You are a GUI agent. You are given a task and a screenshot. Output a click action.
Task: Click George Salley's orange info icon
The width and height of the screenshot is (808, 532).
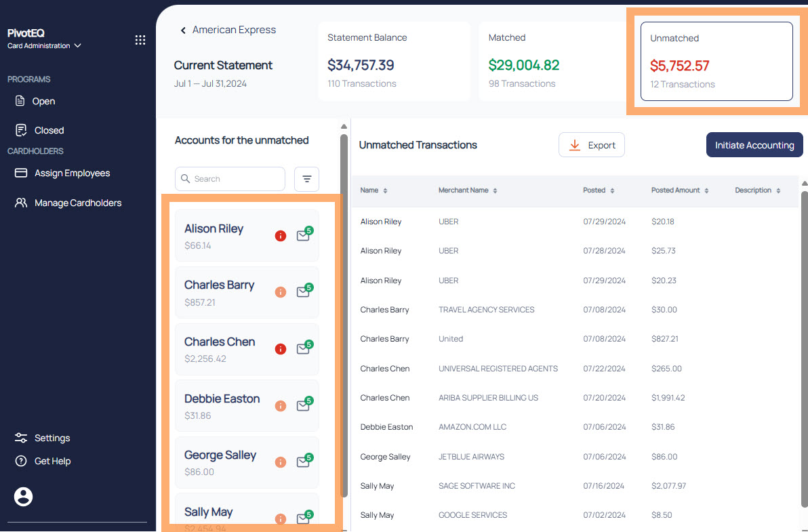(x=281, y=462)
